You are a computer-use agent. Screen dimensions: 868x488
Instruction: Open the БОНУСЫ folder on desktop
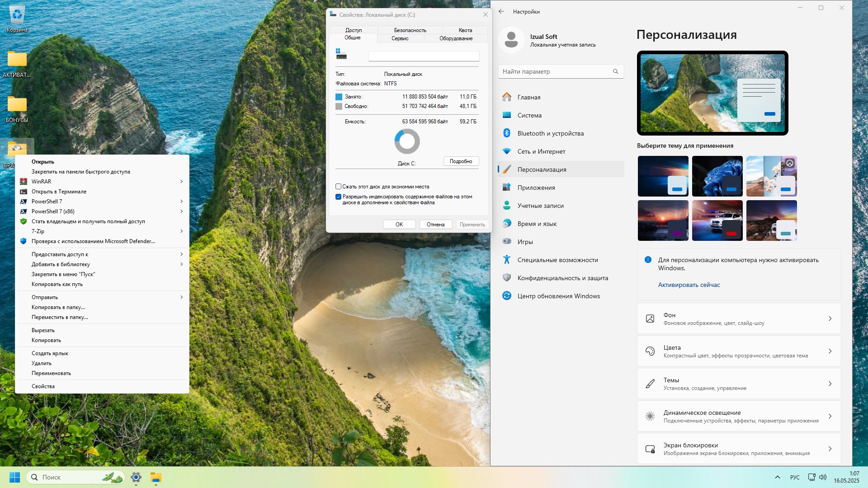[x=17, y=108]
